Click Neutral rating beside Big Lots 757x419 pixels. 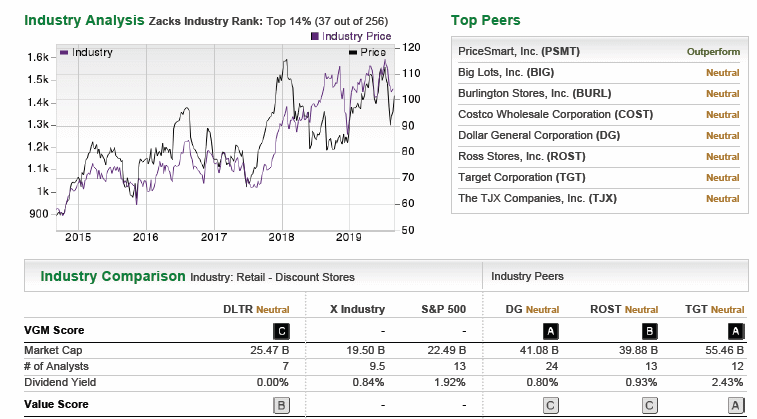coord(723,73)
